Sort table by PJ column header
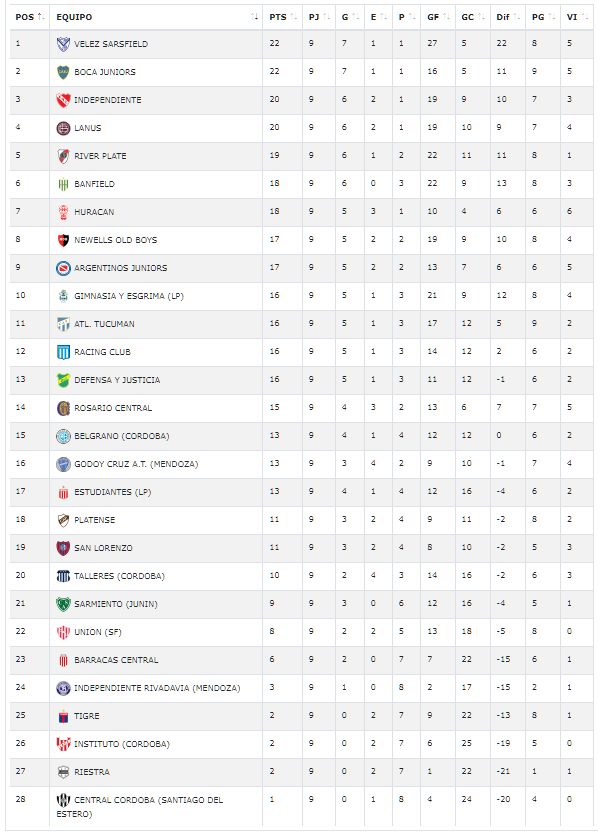The image size is (613, 833). 319,17
